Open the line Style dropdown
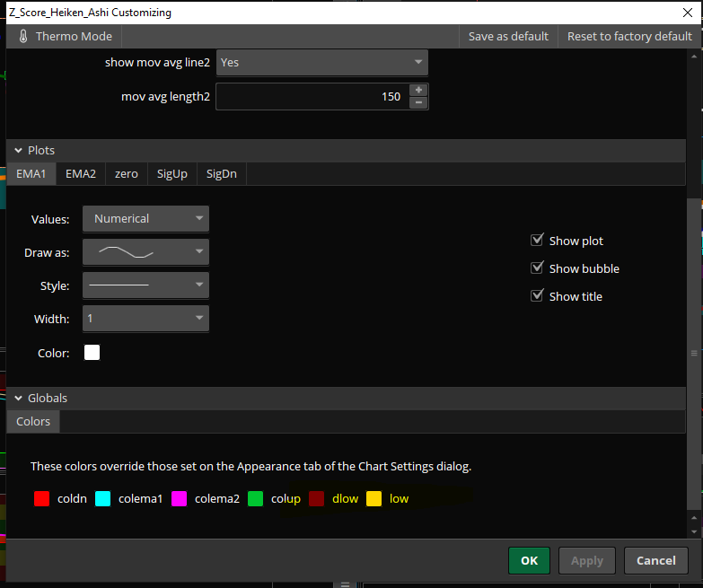Viewport: 703px width, 588px height. [x=145, y=285]
